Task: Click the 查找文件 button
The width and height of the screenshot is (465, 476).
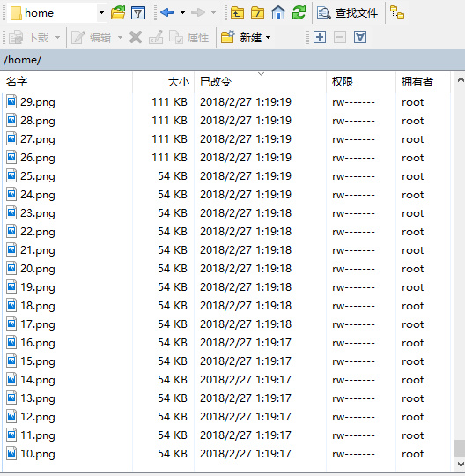Action: 347,12
